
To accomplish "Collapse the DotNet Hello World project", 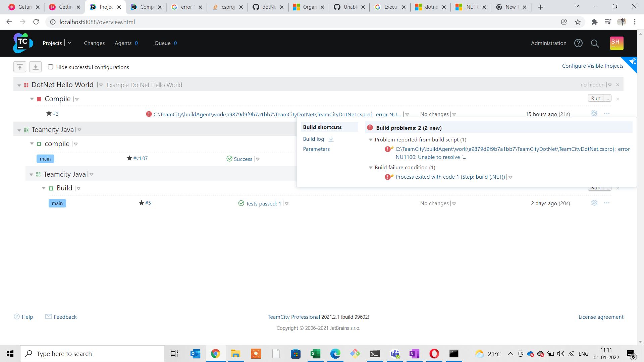I will coord(19,85).
